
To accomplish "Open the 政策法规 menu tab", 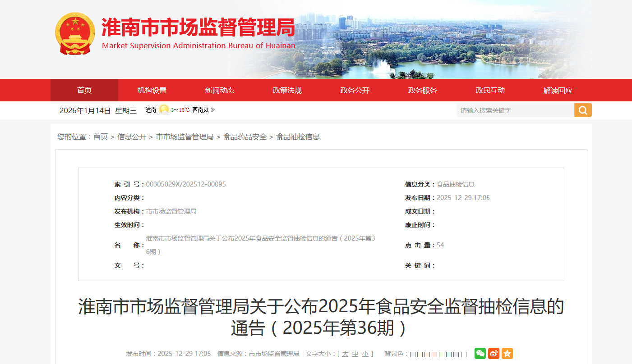I will (x=287, y=90).
